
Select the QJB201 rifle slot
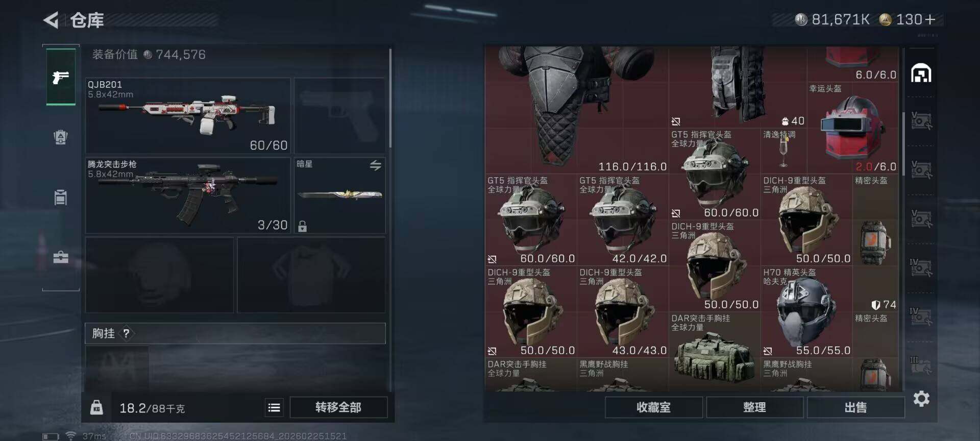(188, 115)
